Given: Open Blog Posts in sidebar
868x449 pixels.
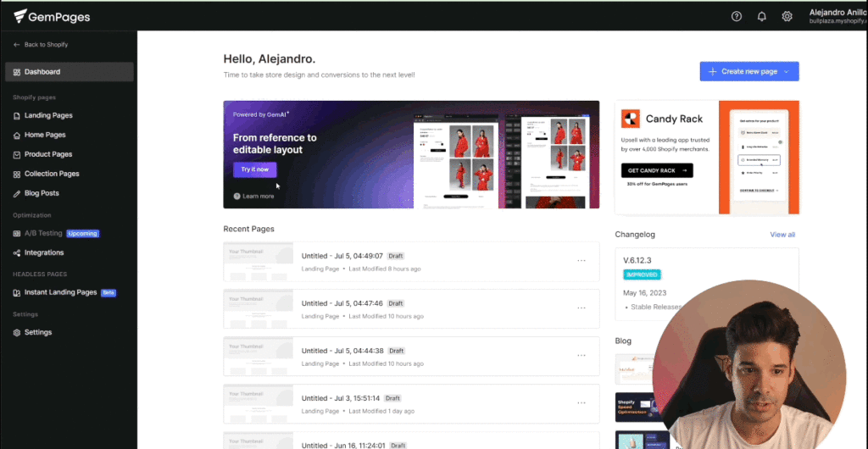Looking at the screenshot, I should click(42, 193).
